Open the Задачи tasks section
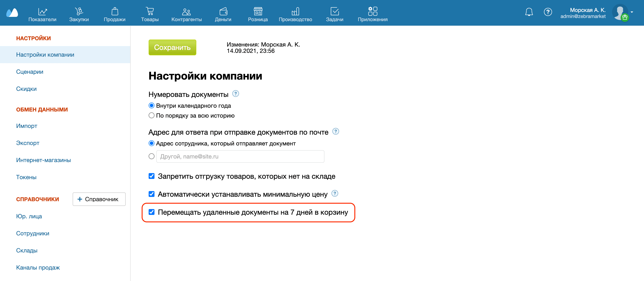This screenshot has height=281, width=644. click(x=335, y=11)
